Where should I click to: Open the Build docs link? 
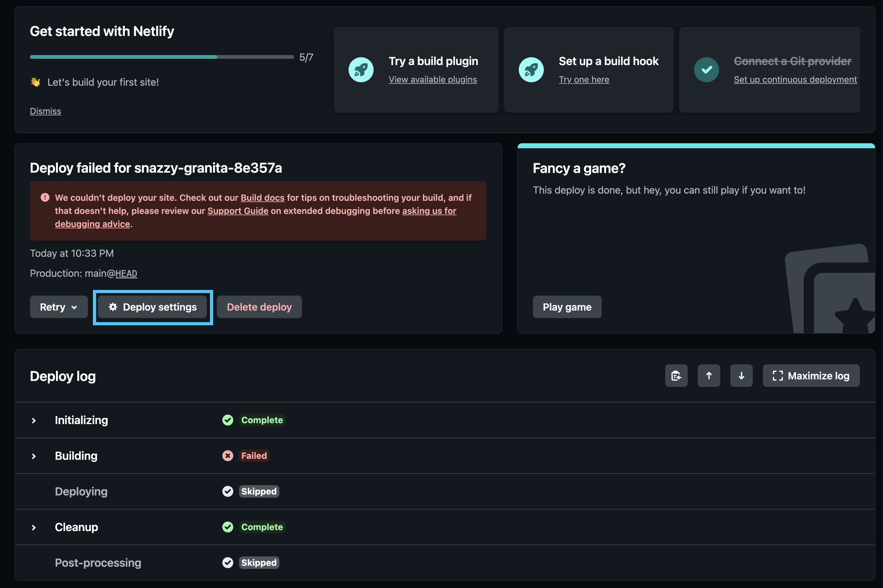pyautogui.click(x=263, y=198)
